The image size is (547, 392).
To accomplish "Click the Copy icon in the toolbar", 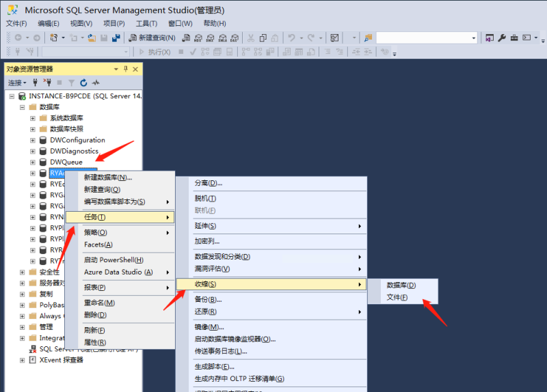I will point(263,38).
